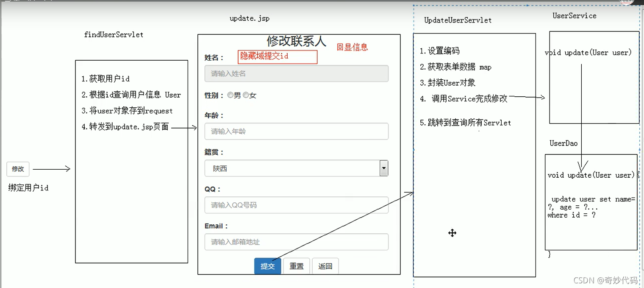Click the 返回 back button

[x=325, y=266]
